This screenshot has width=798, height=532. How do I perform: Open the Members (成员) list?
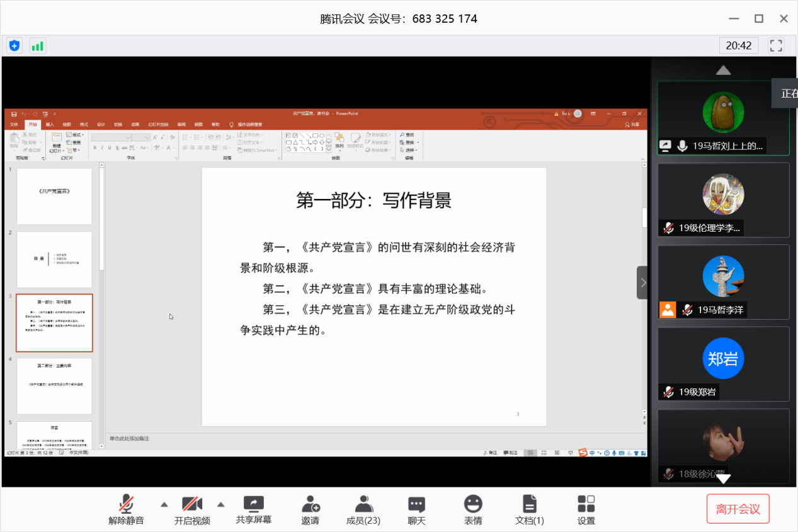363,509
